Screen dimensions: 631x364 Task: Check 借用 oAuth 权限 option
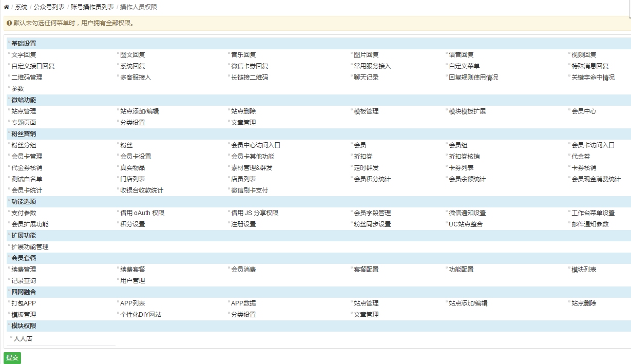[118, 212]
